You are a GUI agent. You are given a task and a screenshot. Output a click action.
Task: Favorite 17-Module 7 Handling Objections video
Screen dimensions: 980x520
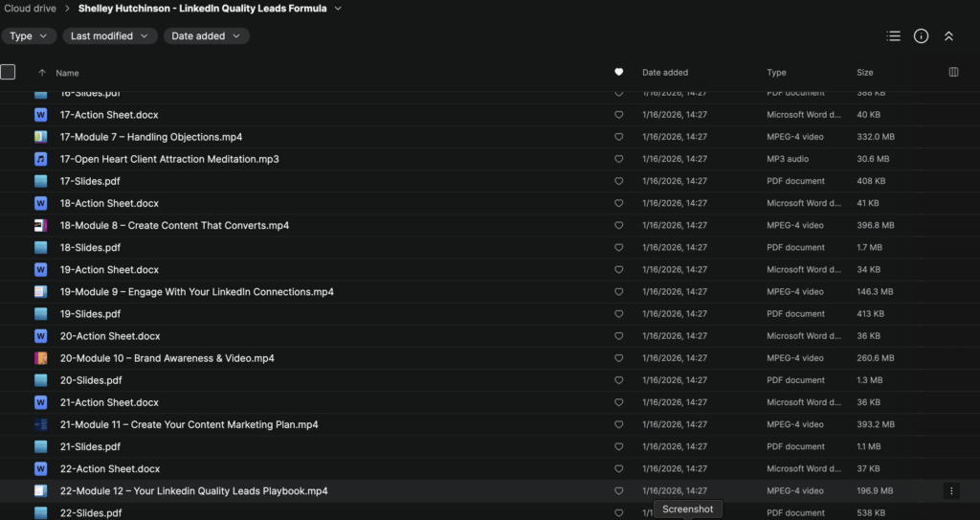coord(618,137)
